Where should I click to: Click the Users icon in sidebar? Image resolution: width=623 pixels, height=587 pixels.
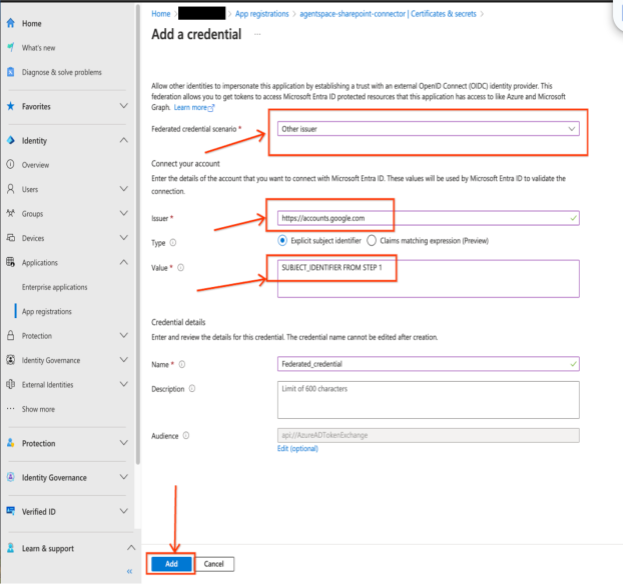[10, 189]
